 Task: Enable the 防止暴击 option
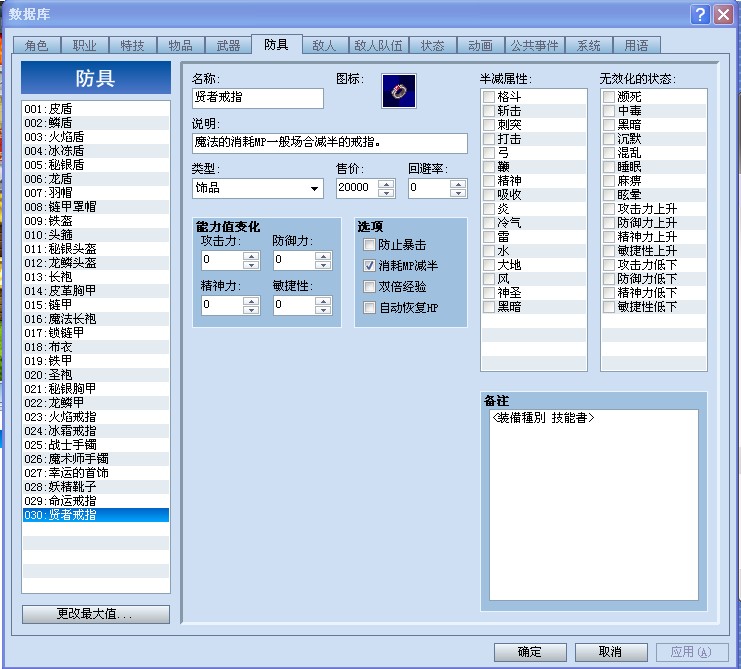(x=369, y=245)
